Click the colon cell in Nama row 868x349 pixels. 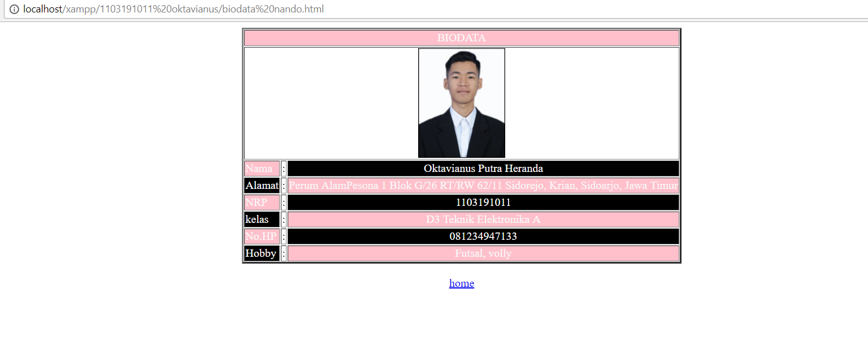pyautogui.click(x=284, y=169)
